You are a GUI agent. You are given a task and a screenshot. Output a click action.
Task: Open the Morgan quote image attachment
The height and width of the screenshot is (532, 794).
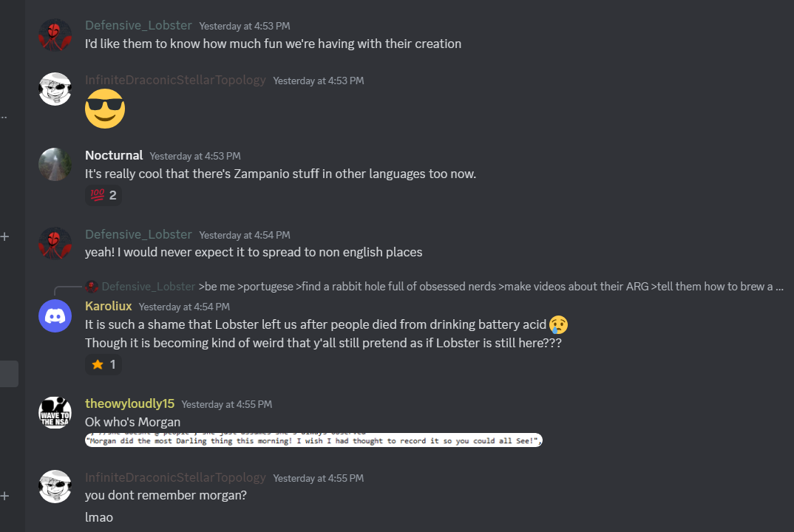point(313,440)
